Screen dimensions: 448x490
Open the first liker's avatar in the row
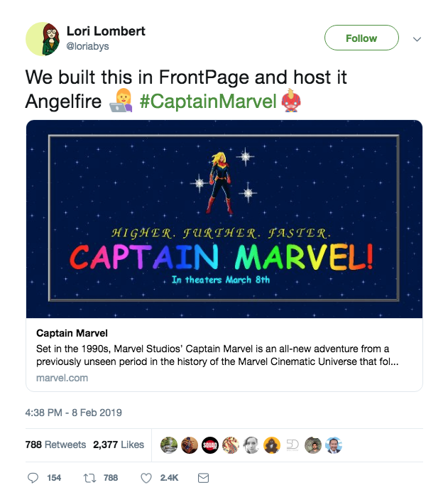click(x=169, y=445)
